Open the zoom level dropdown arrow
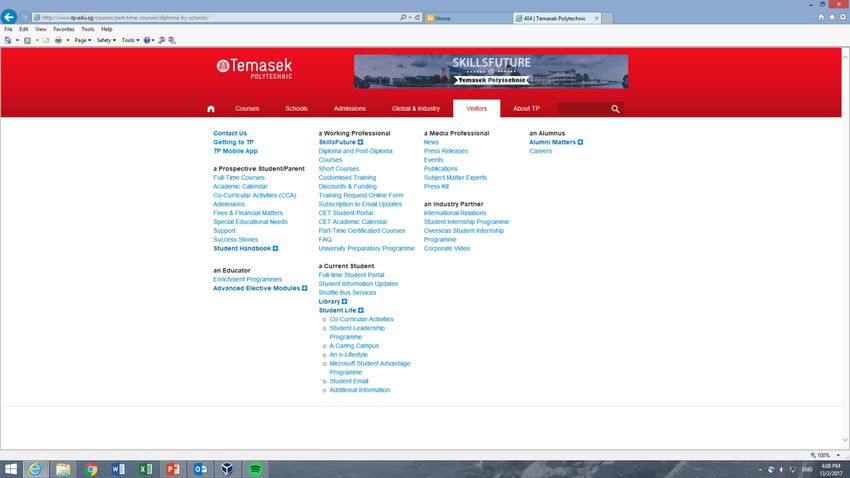This screenshot has width=850, height=478. (838, 455)
